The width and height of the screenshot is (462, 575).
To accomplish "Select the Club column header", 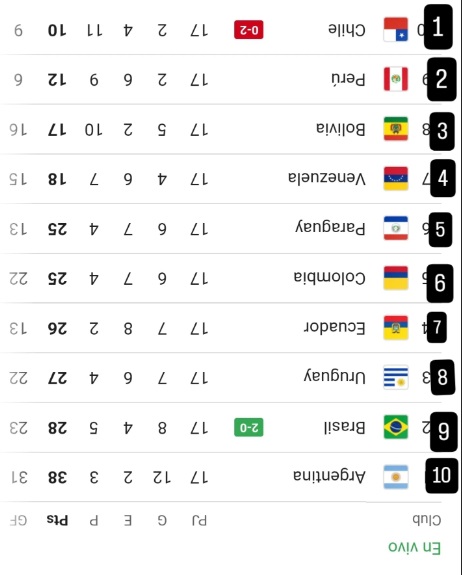I will coord(426,520).
